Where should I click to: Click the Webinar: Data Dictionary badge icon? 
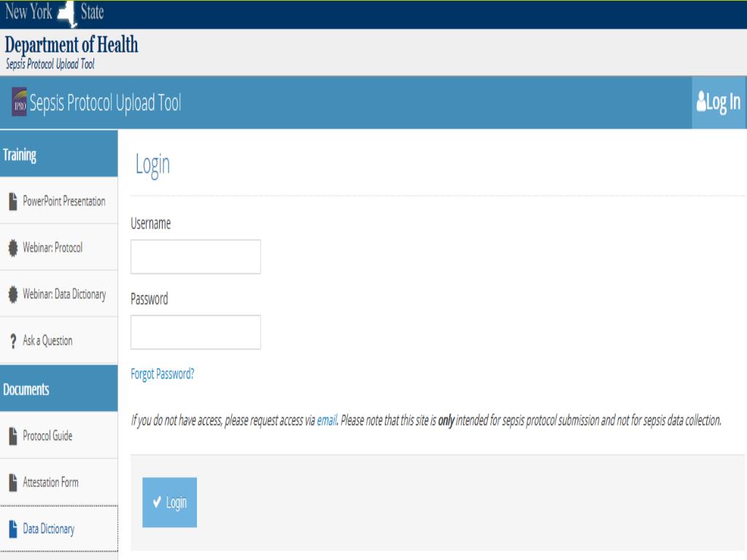pyautogui.click(x=13, y=295)
